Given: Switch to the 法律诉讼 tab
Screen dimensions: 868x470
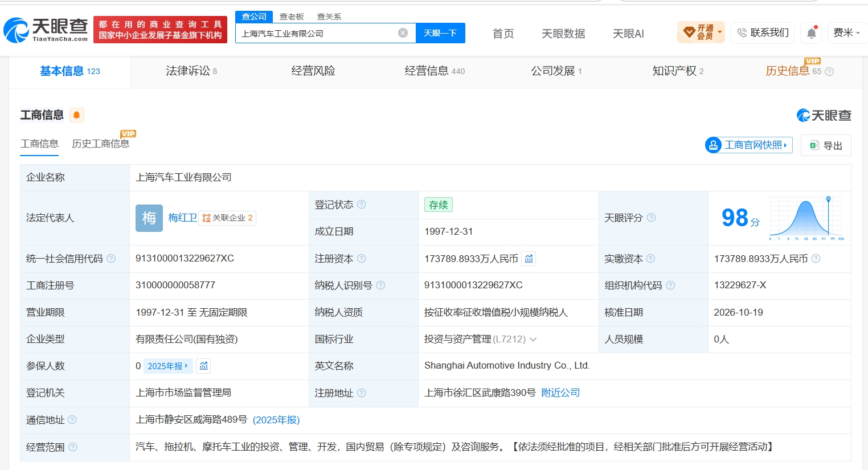Looking at the screenshot, I should (191, 71).
